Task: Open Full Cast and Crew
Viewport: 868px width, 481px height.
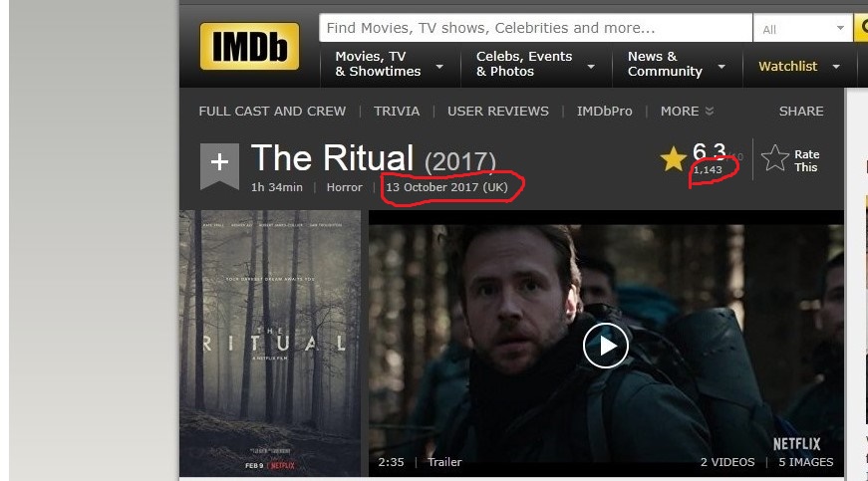Action: pos(272,112)
